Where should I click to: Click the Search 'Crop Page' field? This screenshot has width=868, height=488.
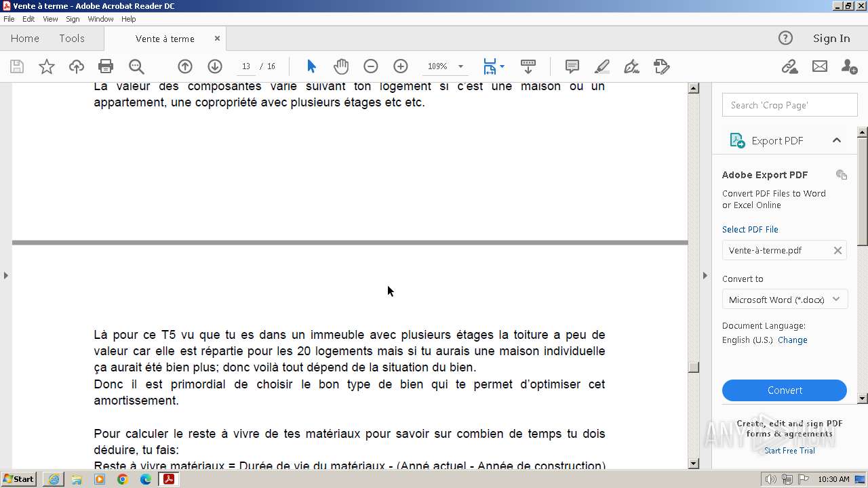point(790,105)
